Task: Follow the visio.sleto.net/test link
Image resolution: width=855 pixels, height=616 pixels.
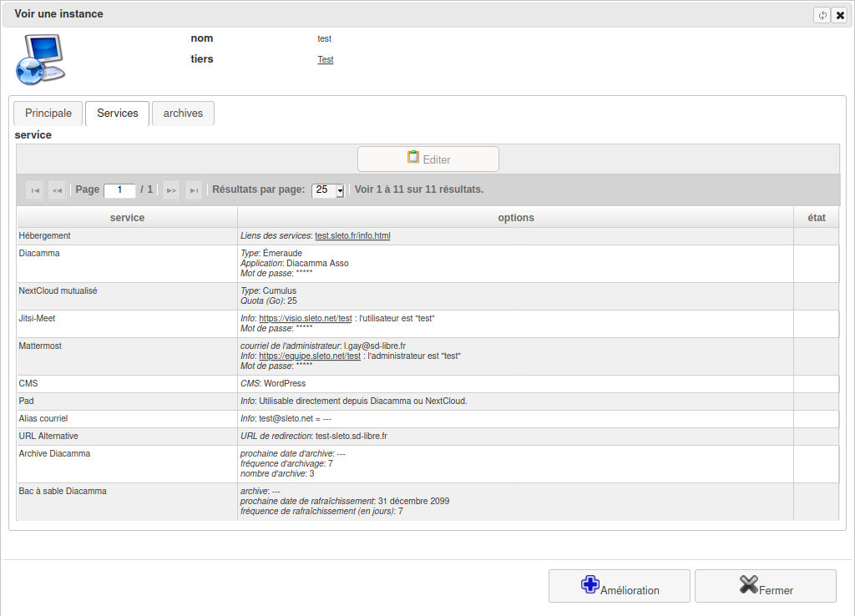Action: click(305, 319)
